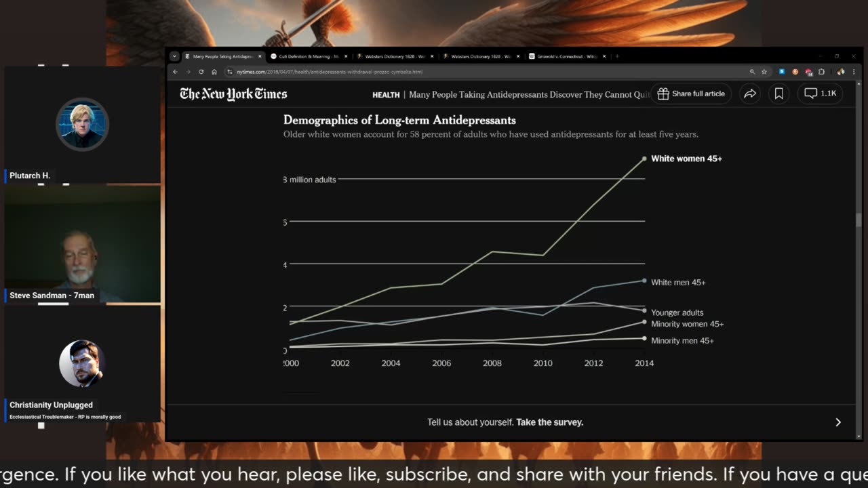Click the share arrow icon
This screenshot has width=868, height=488.
750,94
